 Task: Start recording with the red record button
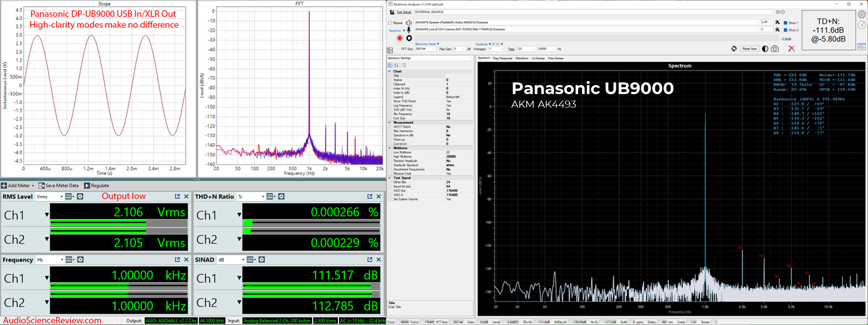coord(400,38)
